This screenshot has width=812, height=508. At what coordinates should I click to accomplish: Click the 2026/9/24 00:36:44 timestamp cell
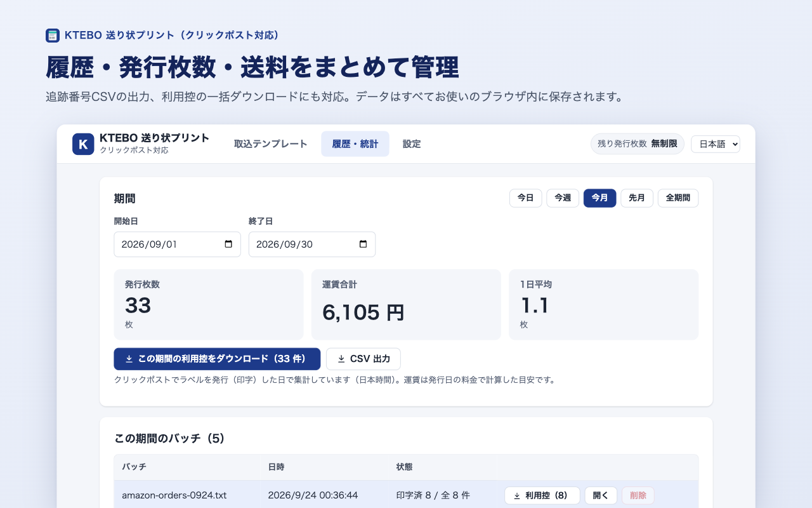coord(313,496)
